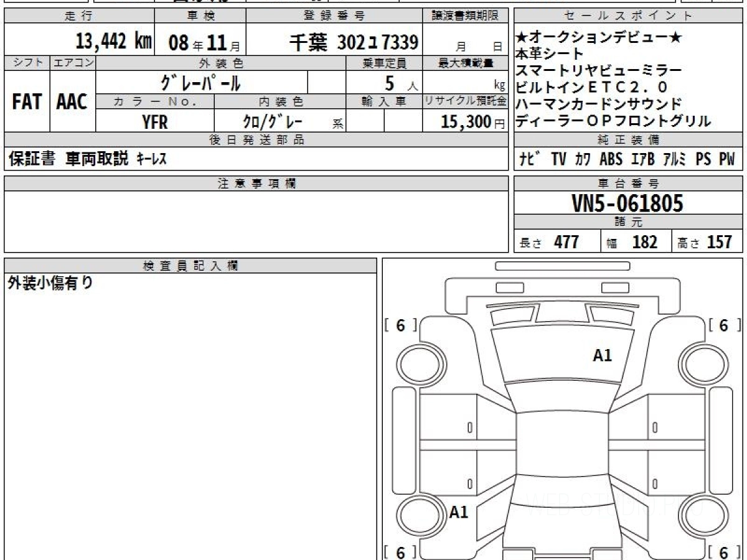Click the ビルトインETC2.0 line
This screenshot has height=560, width=747.
pos(592,86)
